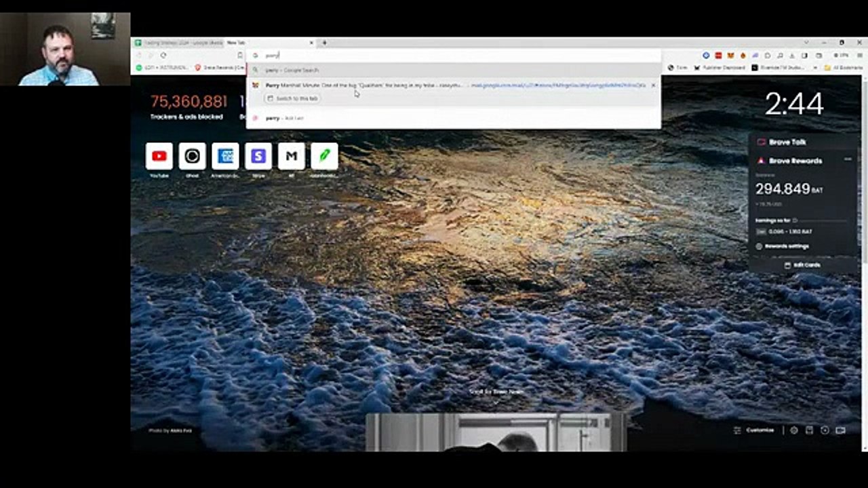Open Brave Talk camera icon in bottom bar

[841, 430]
